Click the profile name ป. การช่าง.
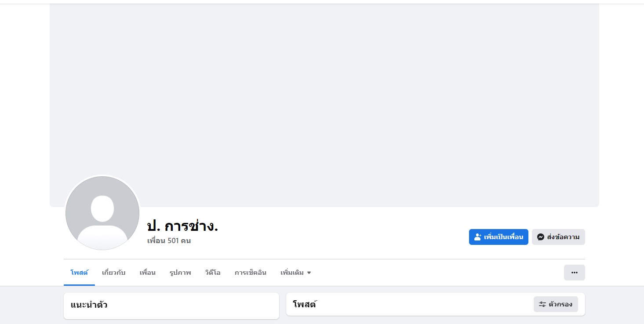 pyautogui.click(x=182, y=226)
